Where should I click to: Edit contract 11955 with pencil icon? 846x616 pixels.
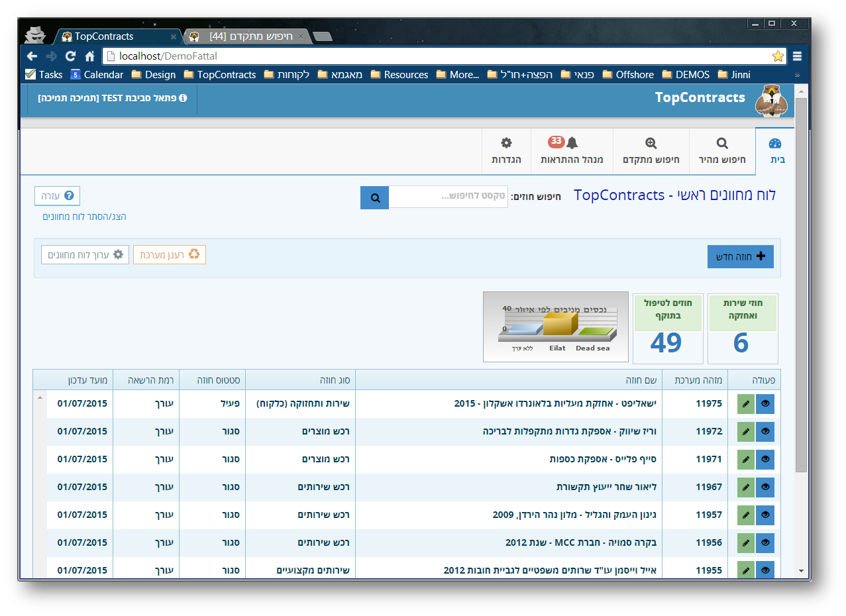point(746,570)
